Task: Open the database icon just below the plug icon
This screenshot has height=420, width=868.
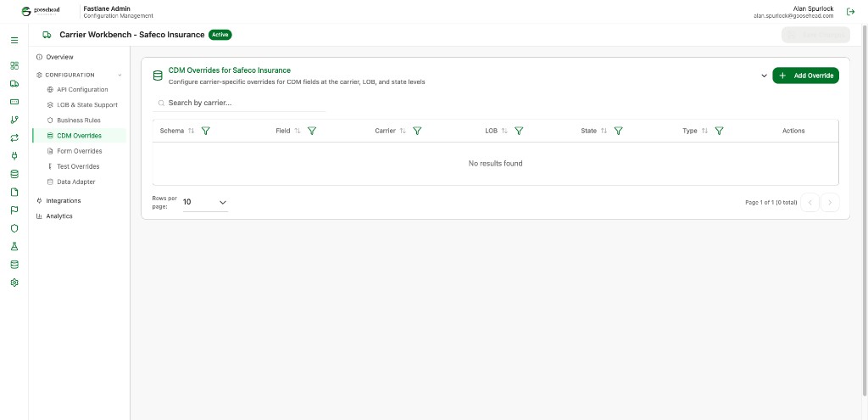Action: point(14,174)
